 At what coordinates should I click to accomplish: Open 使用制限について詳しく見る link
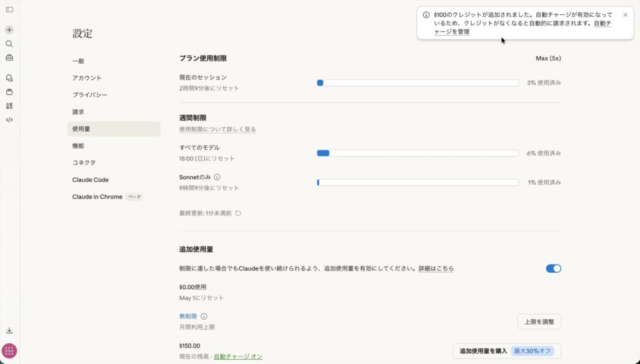tap(217, 129)
